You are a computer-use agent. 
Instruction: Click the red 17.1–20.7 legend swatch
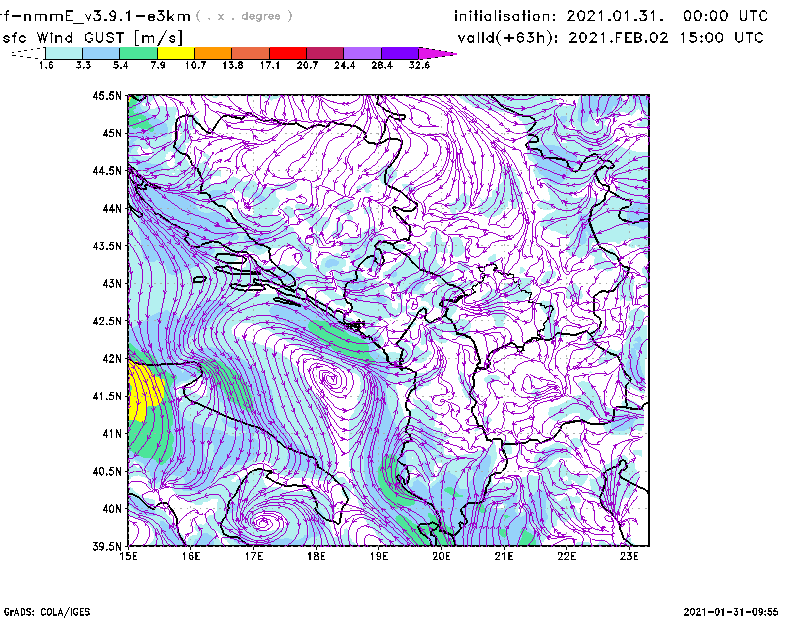pos(288,53)
